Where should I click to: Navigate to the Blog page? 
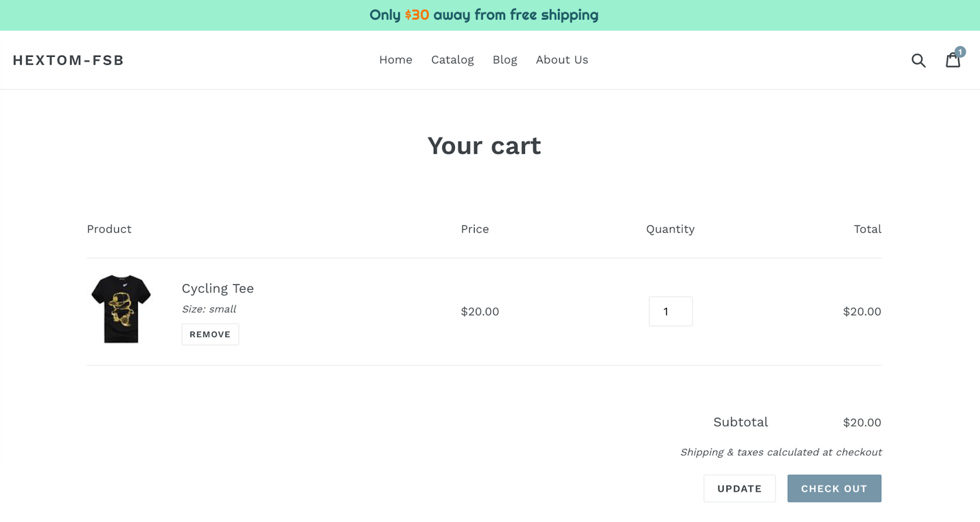(505, 60)
